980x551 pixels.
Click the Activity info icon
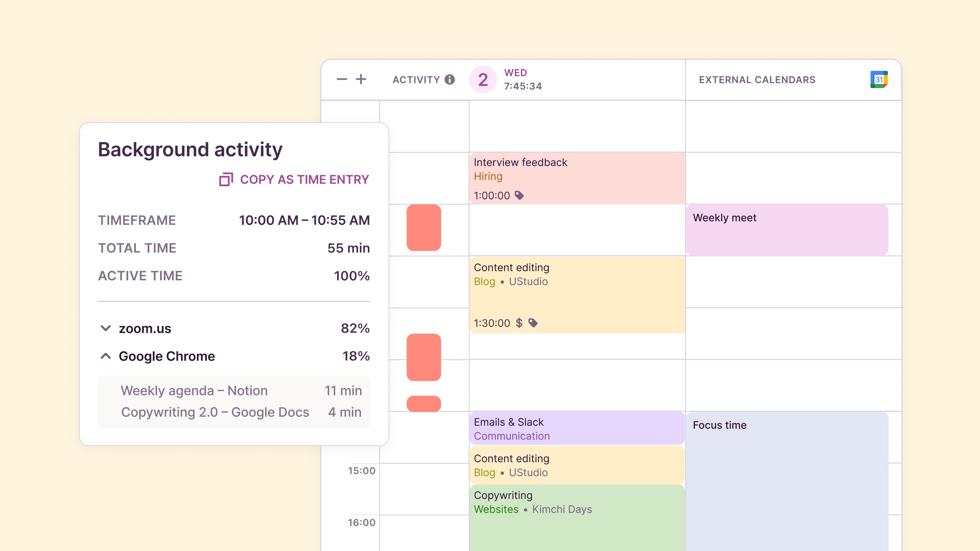(x=450, y=80)
